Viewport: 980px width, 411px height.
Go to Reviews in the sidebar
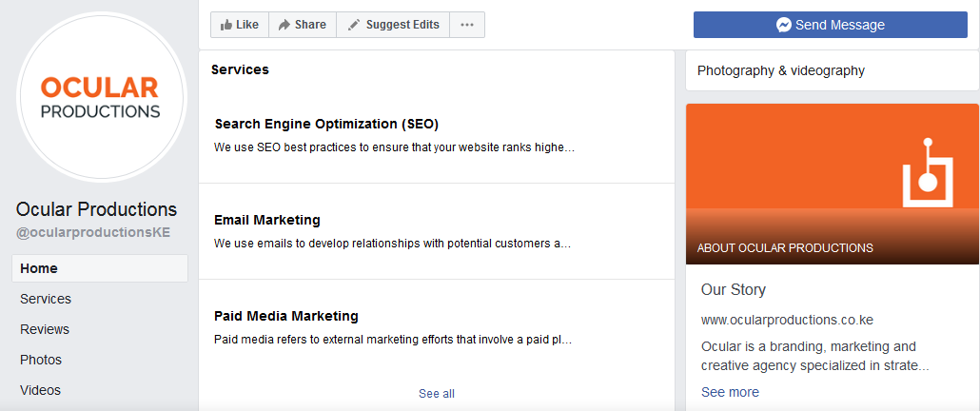(45, 329)
